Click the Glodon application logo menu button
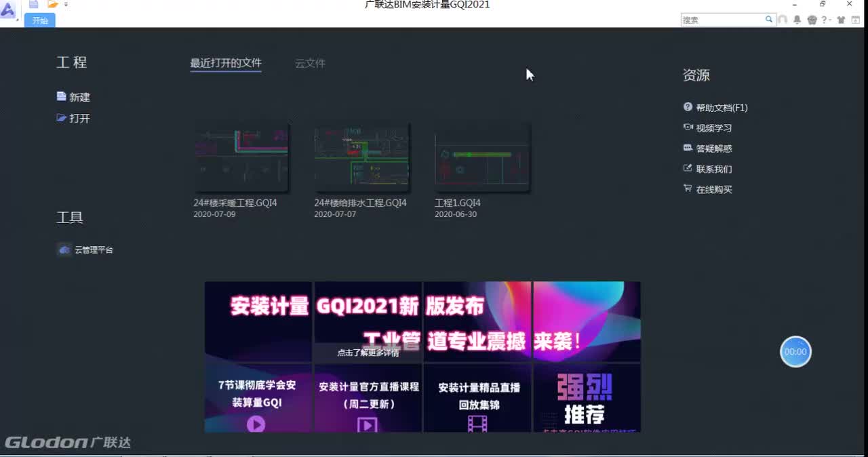The height and width of the screenshot is (457, 868). point(8,10)
